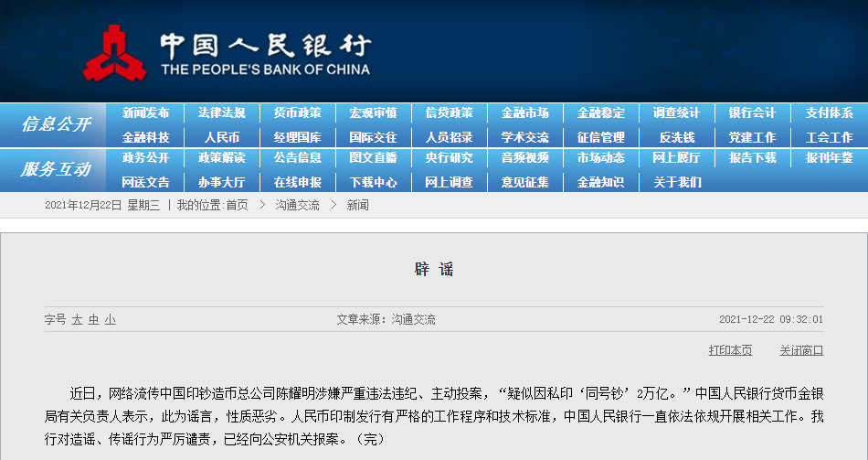
Task: Open 公告信息 page
Action: (297, 158)
